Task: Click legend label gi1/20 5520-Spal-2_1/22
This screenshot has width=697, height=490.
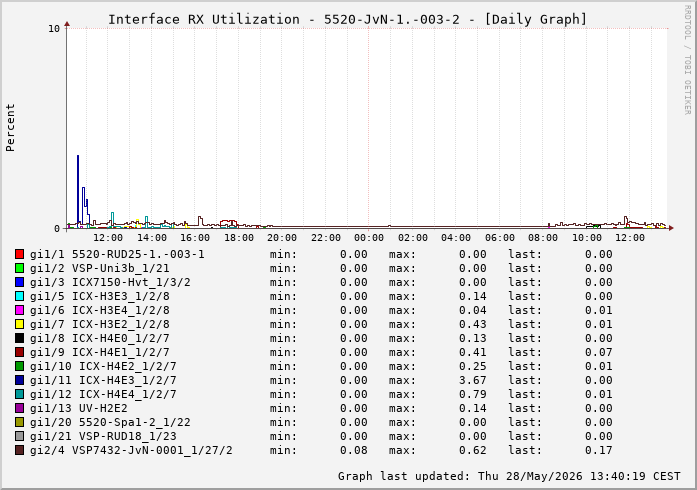Action: coord(110,422)
